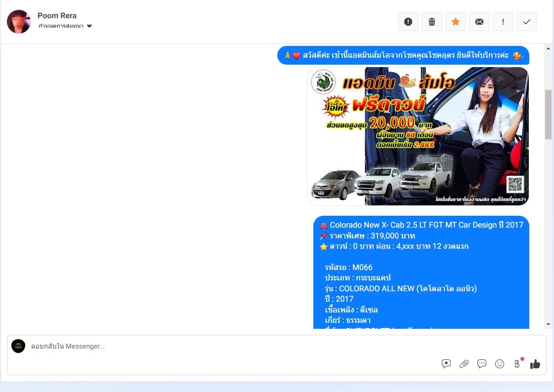Click scrollbar up arrow
Image resolution: width=554 pixels, height=392 pixels.
coord(548,49)
